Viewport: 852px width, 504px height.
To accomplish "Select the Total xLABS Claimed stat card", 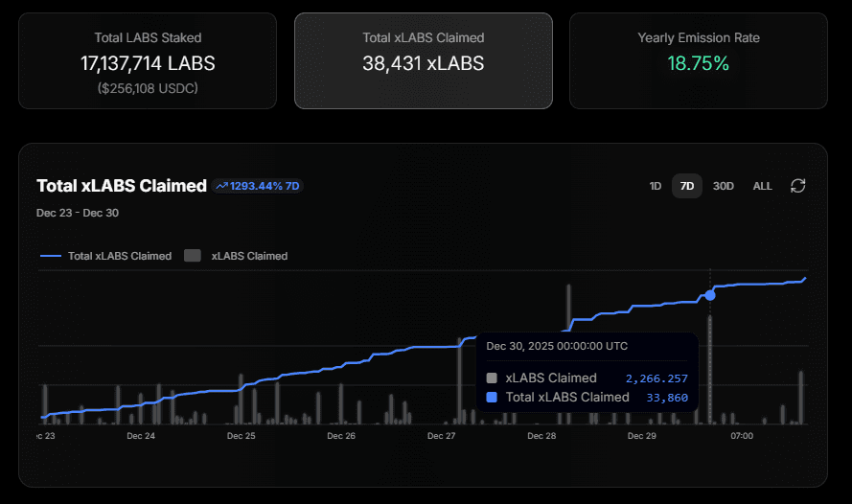I will point(424,60).
